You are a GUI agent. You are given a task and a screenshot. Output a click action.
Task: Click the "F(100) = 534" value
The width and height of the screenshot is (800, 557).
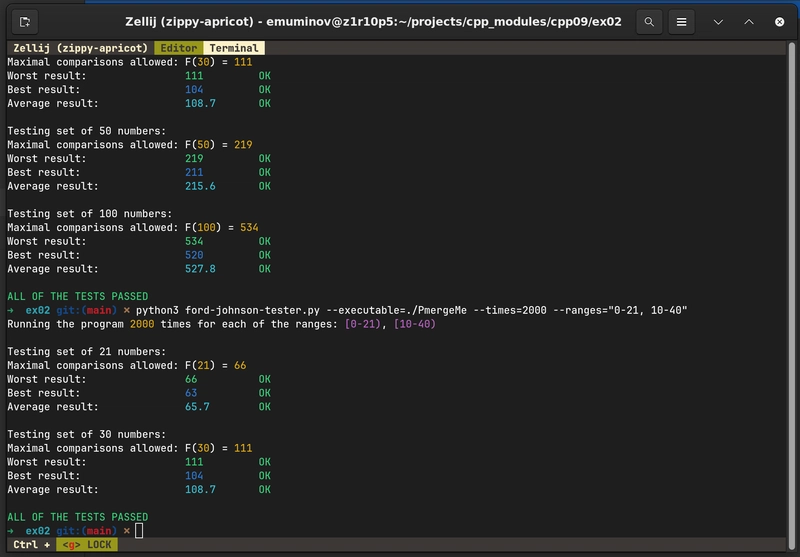(222, 227)
